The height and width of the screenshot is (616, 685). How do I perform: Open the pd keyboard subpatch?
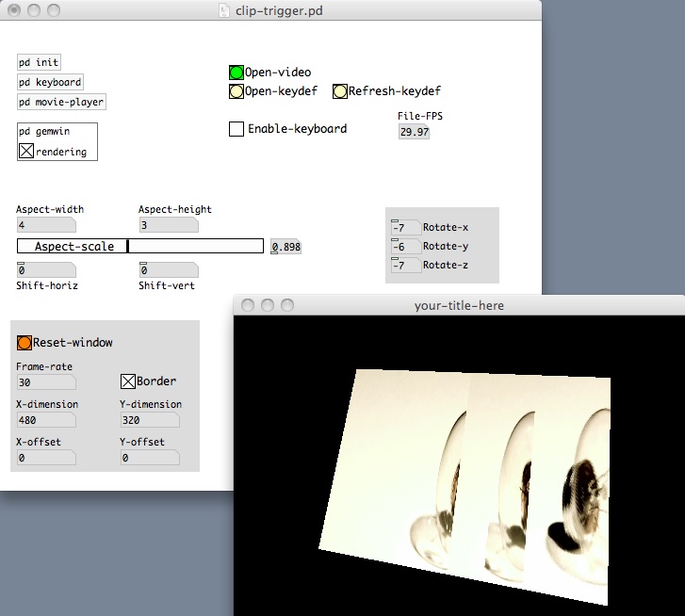50,82
